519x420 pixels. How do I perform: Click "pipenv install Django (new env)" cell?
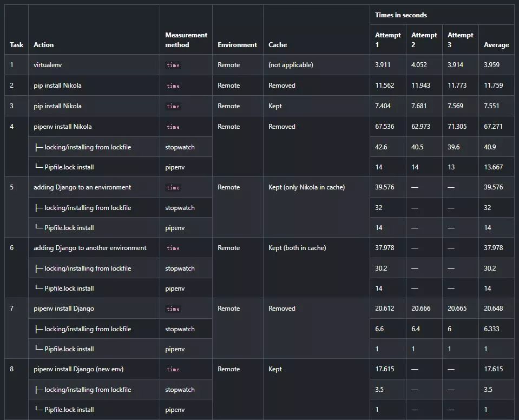[78, 369]
